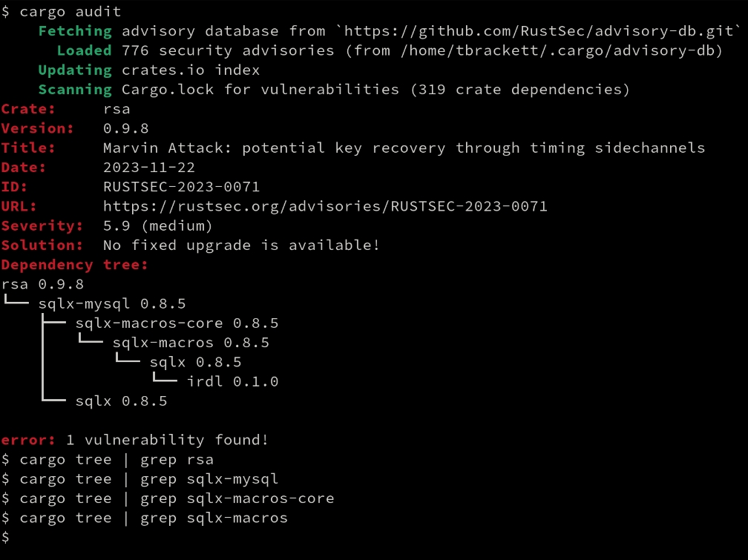Select the sqlx-macros-core 0.8.5 tree entry
748x560 pixels.
tap(177, 323)
